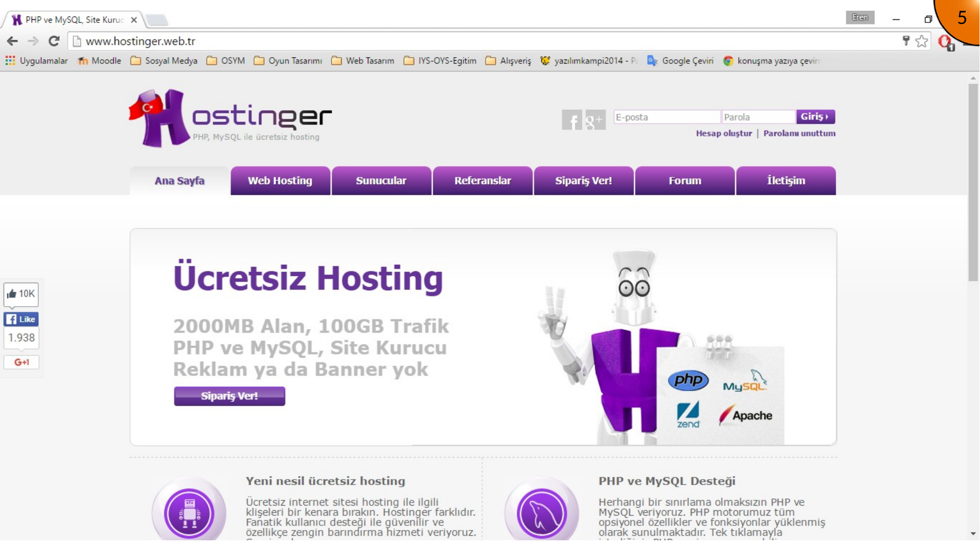980x551 pixels.
Task: Focus the E-posta input field
Action: pyautogui.click(x=667, y=117)
